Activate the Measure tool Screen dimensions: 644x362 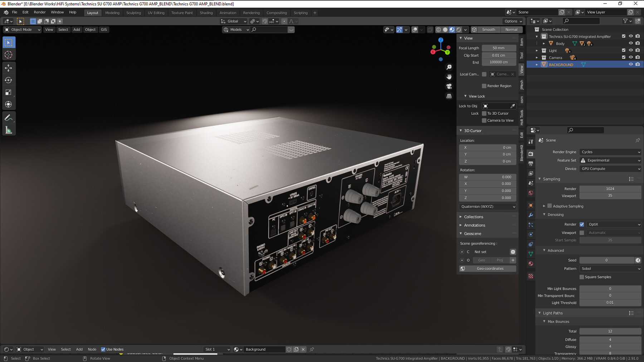9,130
